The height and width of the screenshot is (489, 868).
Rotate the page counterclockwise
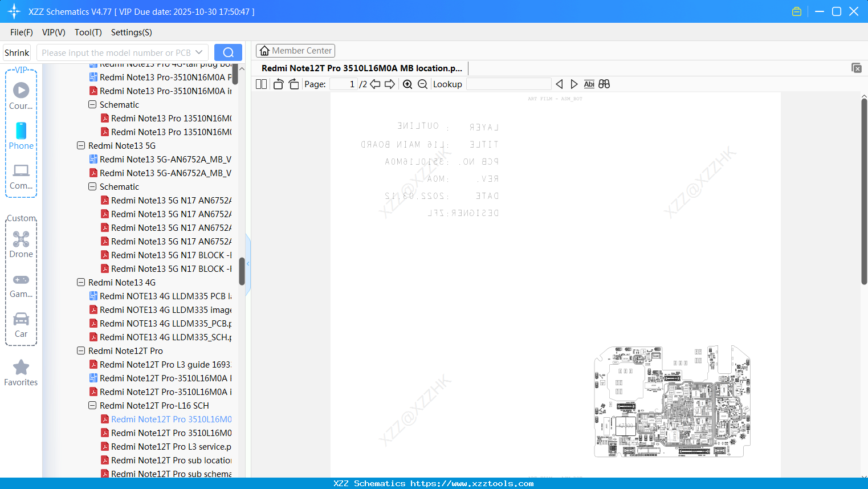(x=278, y=84)
